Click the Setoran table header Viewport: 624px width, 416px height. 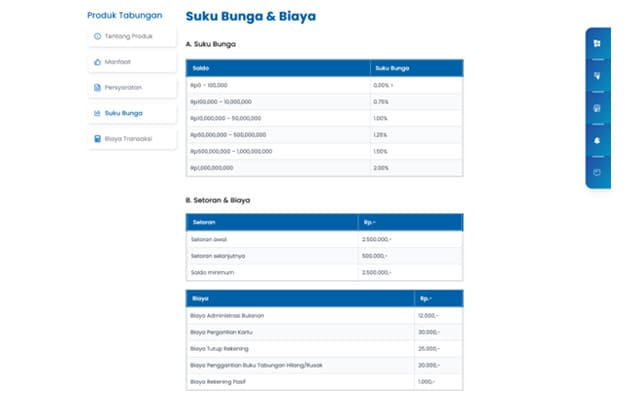(x=204, y=222)
